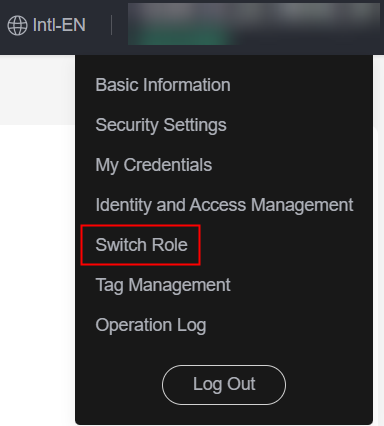The height and width of the screenshot is (426, 384).
Task: Select the highlighted Switch Role entry
Action: (141, 245)
